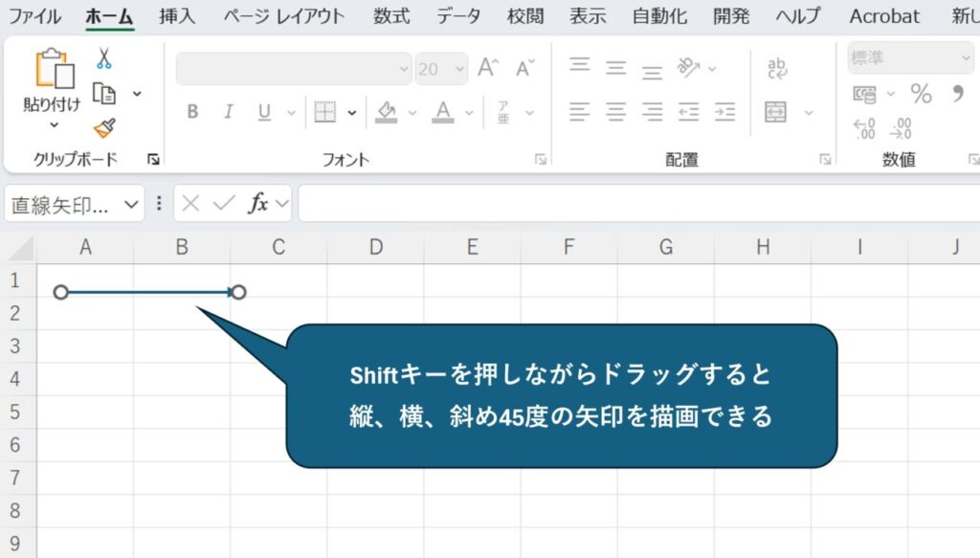Open font group dialog launcher
980x558 pixels.
(x=541, y=160)
